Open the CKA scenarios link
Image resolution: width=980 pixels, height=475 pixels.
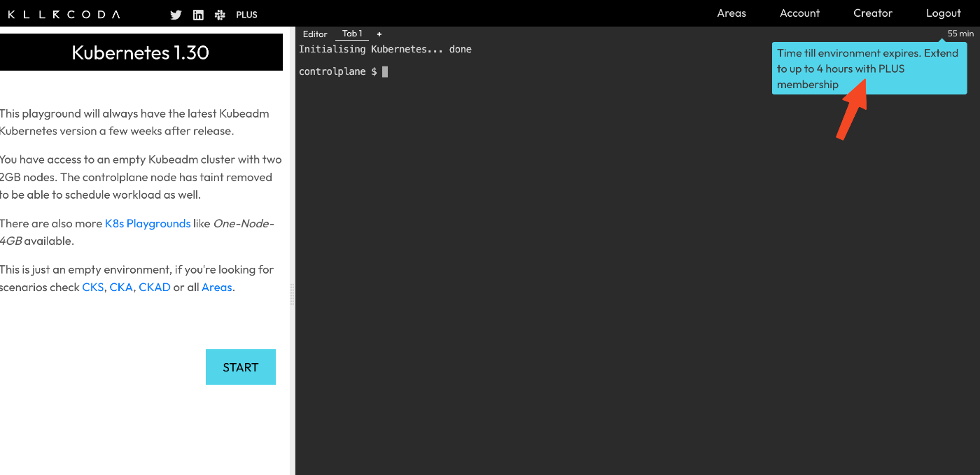click(121, 288)
